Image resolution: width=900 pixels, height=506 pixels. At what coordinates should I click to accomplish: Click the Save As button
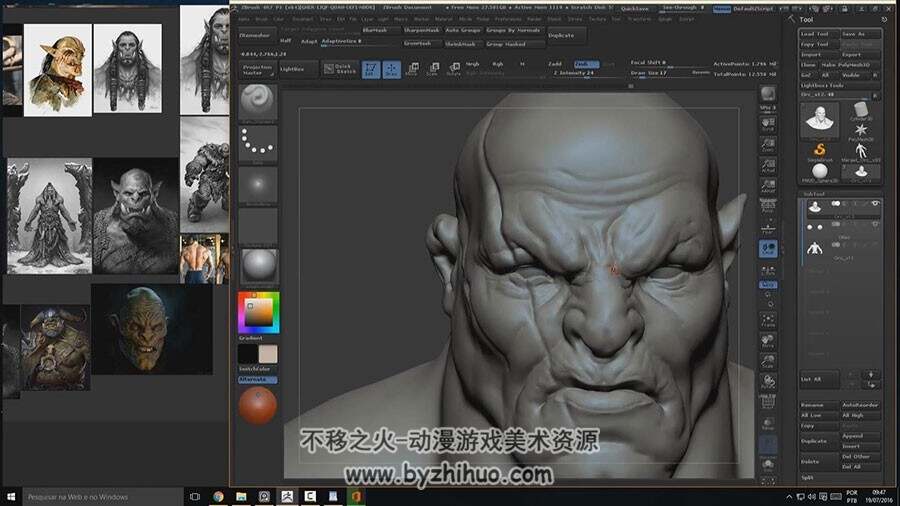click(x=860, y=34)
